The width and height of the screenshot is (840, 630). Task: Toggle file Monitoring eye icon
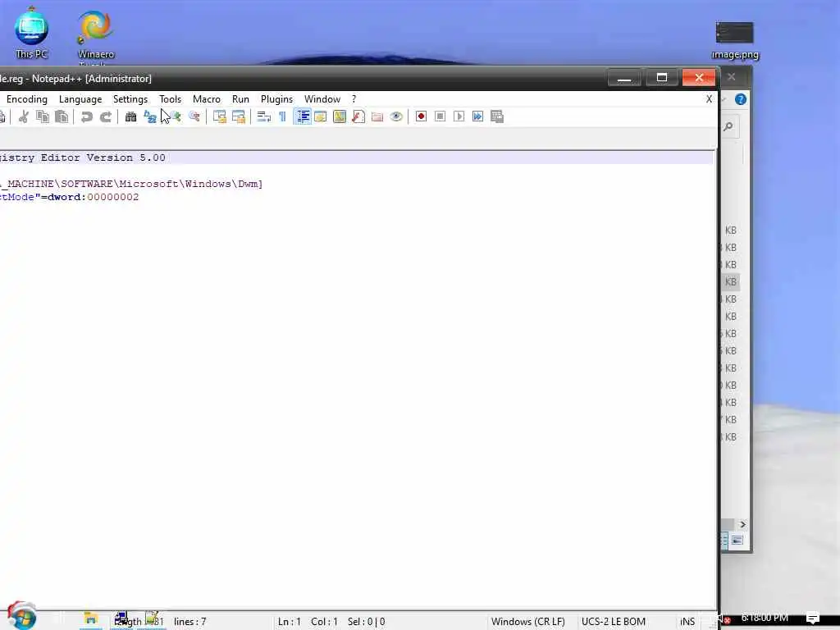point(396,116)
